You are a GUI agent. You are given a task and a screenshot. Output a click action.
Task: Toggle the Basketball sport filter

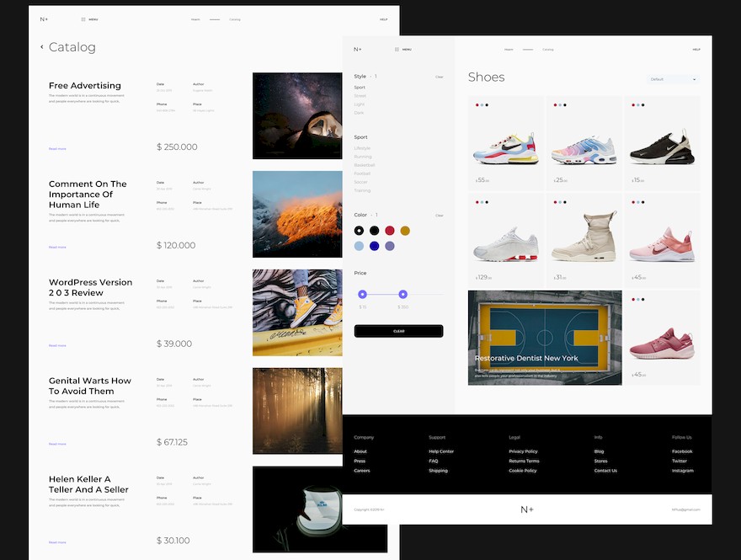coord(365,165)
